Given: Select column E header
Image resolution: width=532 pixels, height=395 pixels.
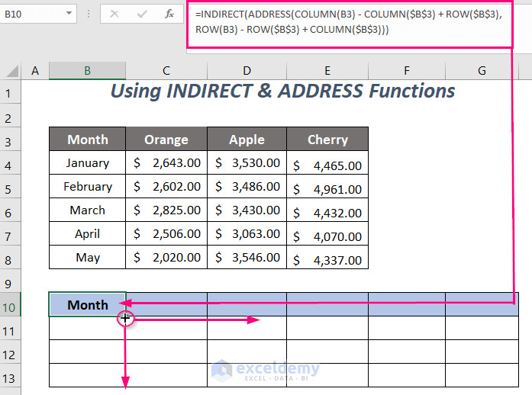Looking at the screenshot, I should [x=327, y=71].
